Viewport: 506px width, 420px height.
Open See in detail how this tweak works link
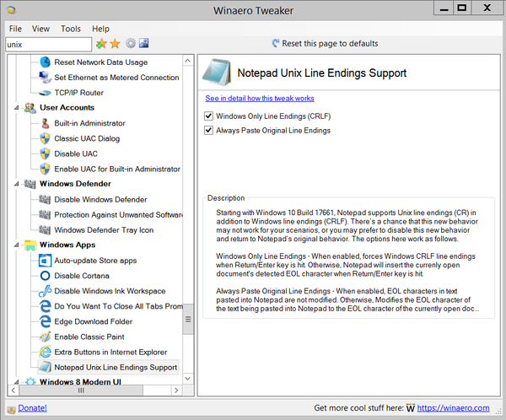pos(260,98)
